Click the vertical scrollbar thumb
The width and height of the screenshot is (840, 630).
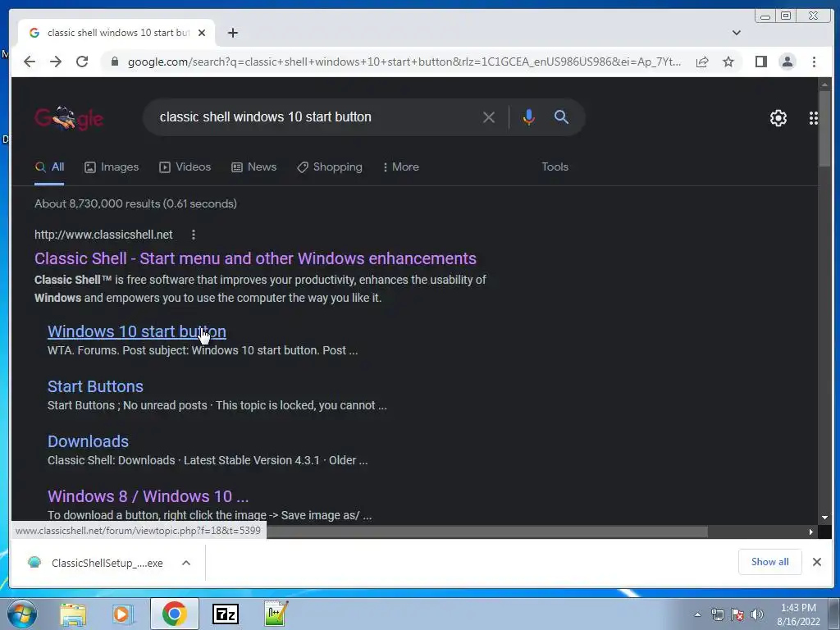[824, 129]
